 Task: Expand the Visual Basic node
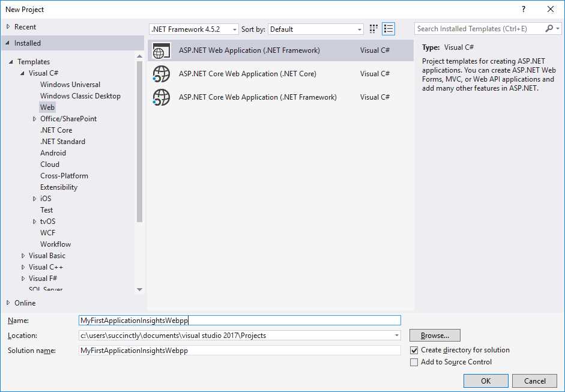click(x=23, y=256)
